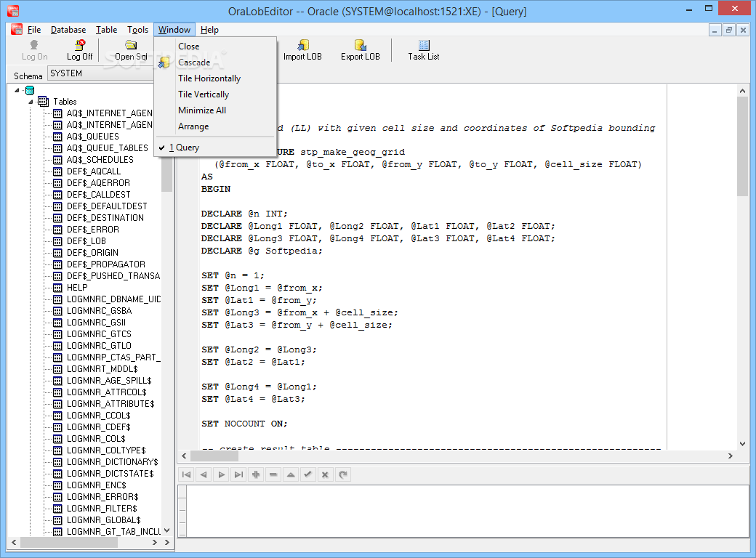This screenshot has height=558, width=756.
Task: Click the OraLobEditor application icon in title bar
Action: tap(13, 10)
